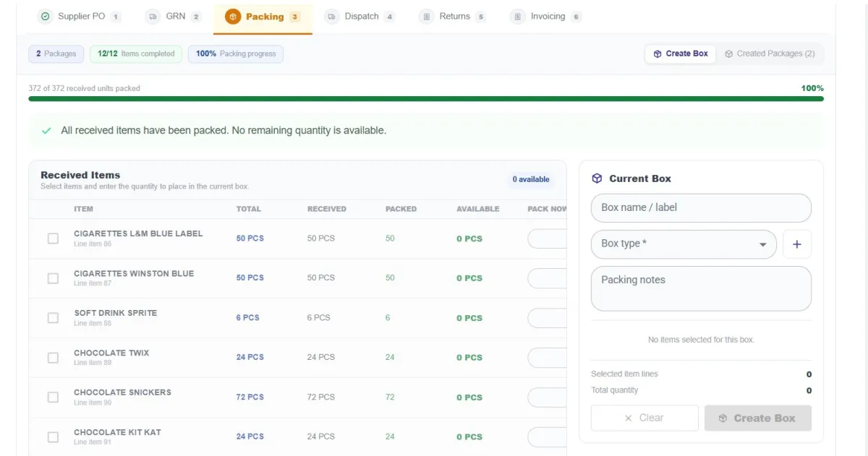Select the Soft Drink Sprite checkbox
The width and height of the screenshot is (868, 456).
click(x=53, y=317)
